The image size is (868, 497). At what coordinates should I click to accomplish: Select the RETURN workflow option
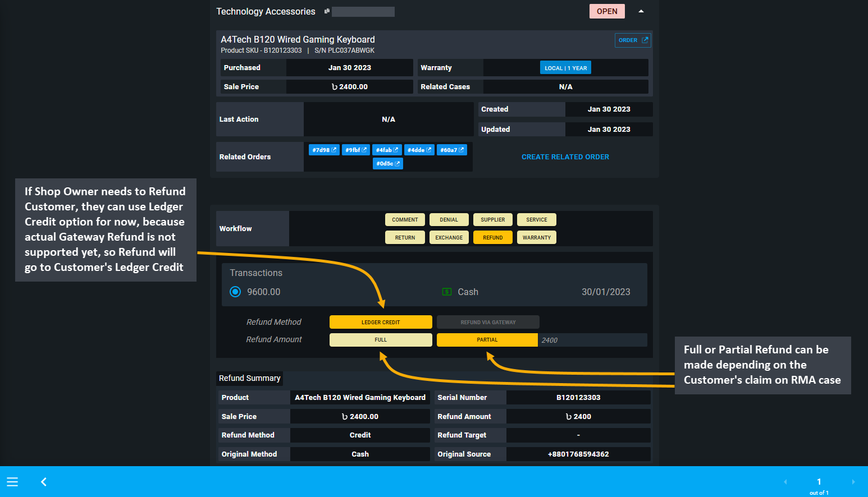coord(405,238)
